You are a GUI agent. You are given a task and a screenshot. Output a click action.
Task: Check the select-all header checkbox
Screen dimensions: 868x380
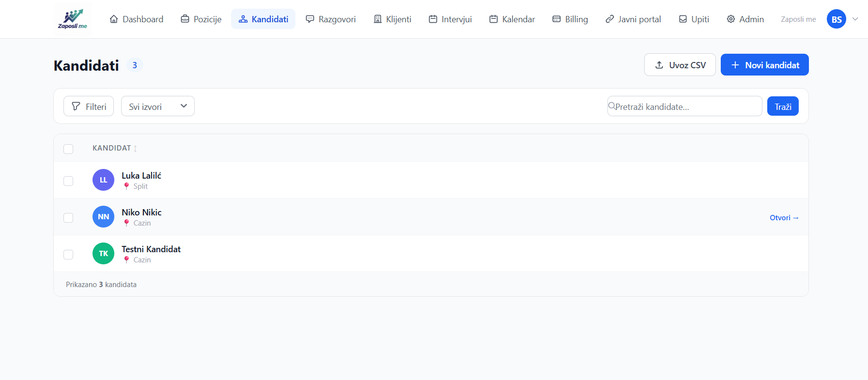pyautogui.click(x=68, y=149)
